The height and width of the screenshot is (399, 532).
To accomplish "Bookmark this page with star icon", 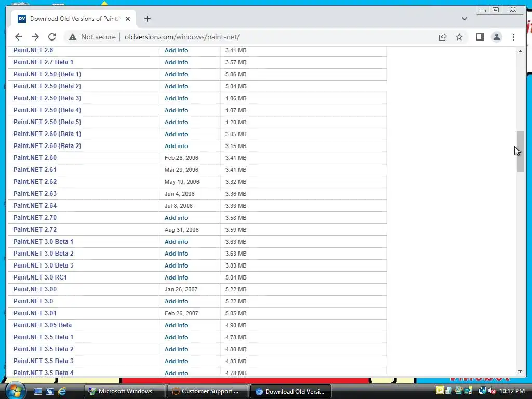I will pyautogui.click(x=459, y=37).
